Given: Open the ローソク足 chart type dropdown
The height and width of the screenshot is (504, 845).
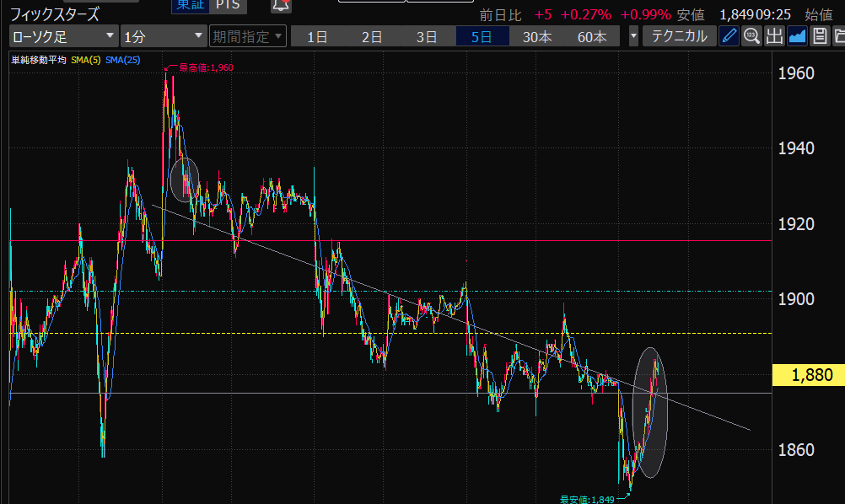Looking at the screenshot, I should click(x=64, y=36).
